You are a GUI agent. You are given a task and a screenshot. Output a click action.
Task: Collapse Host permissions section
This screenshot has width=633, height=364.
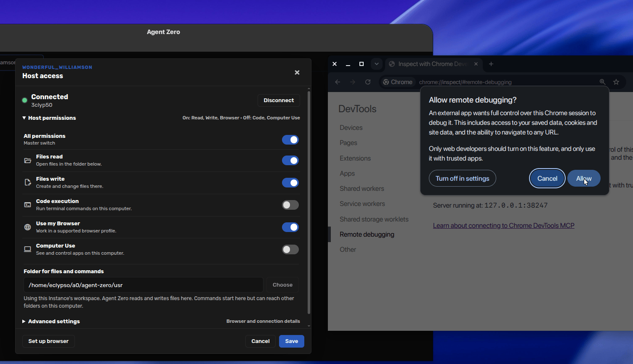point(49,118)
